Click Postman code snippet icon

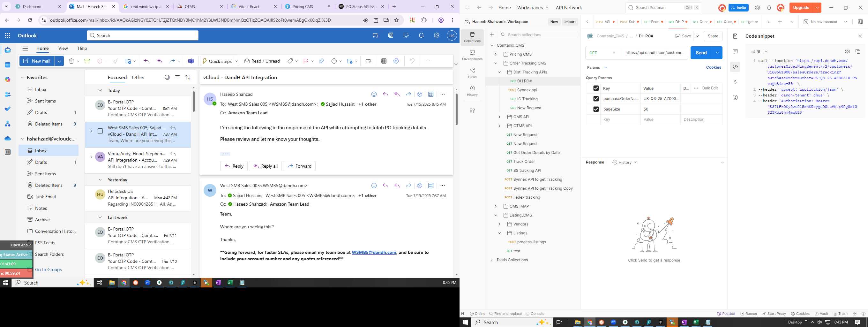(x=735, y=67)
